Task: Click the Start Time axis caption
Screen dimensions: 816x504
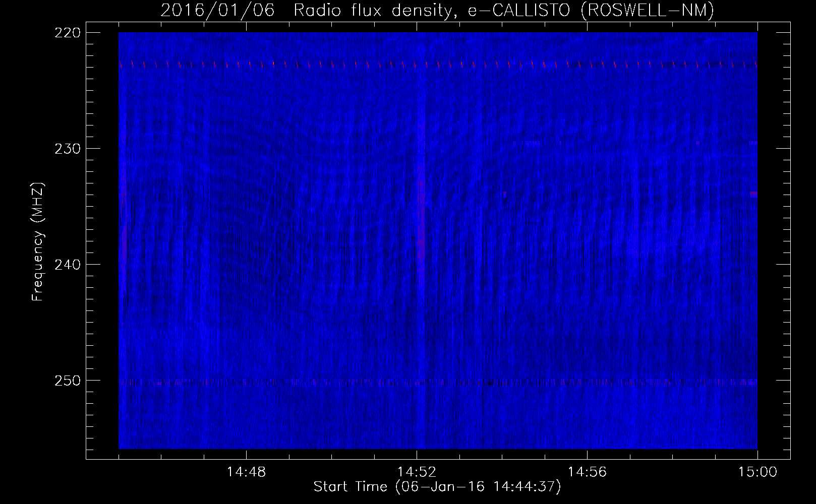Action: 437,487
